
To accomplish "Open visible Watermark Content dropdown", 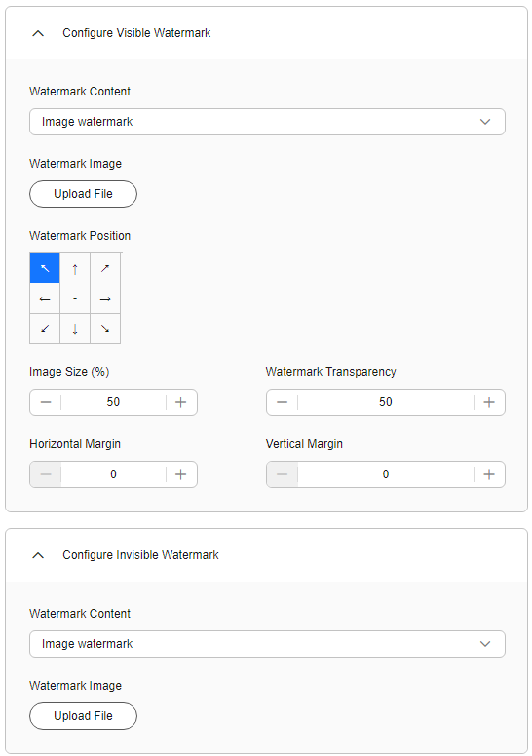I will [x=267, y=122].
